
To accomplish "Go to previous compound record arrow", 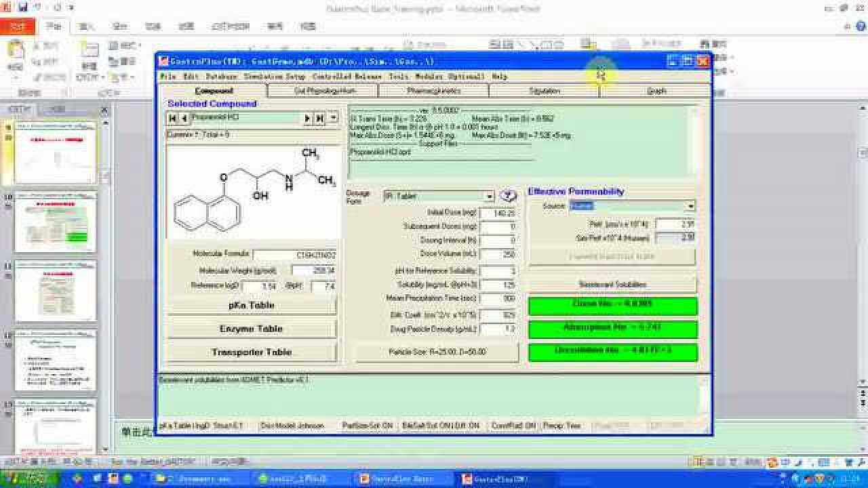I will coord(184,118).
